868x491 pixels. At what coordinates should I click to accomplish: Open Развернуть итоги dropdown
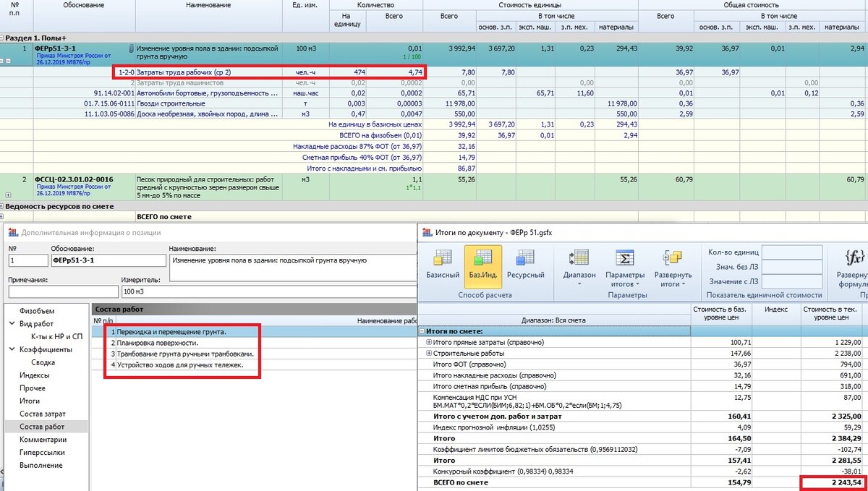tap(673, 268)
